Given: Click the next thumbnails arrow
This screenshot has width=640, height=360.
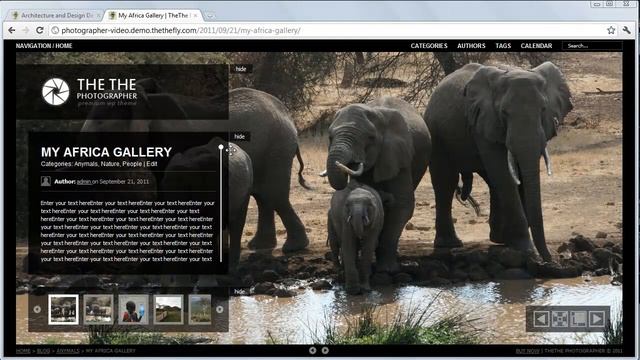Looking at the screenshot, I should (x=220, y=309).
